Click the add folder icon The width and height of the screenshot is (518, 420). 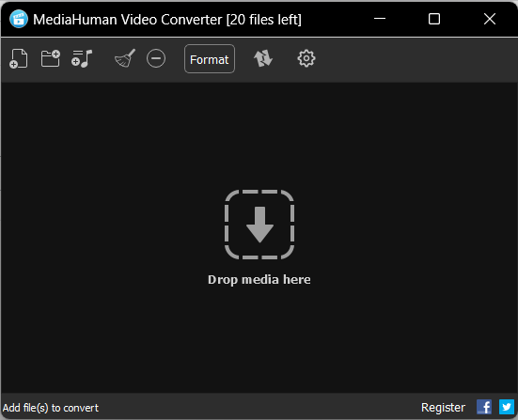click(50, 58)
